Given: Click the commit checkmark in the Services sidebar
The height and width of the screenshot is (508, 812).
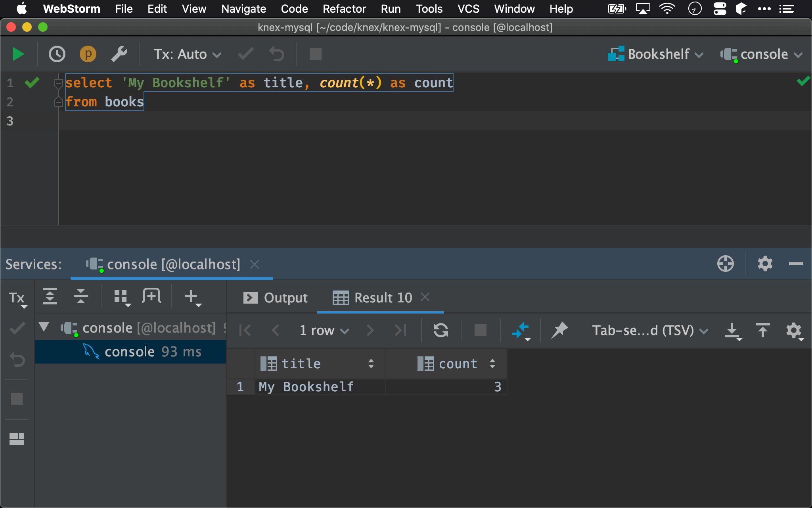Looking at the screenshot, I should 17,328.
